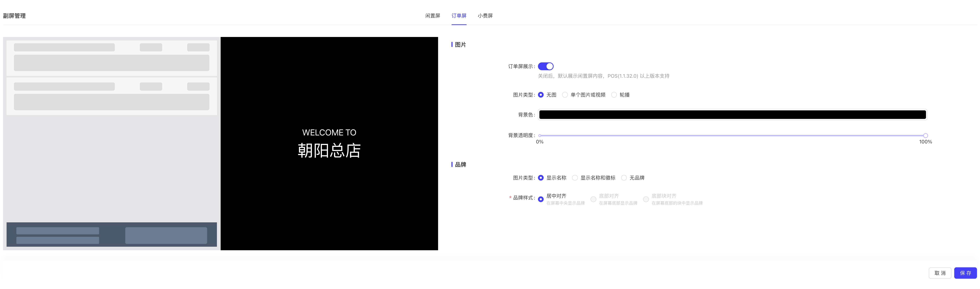Switch to the 闲置屏 tab

433,16
